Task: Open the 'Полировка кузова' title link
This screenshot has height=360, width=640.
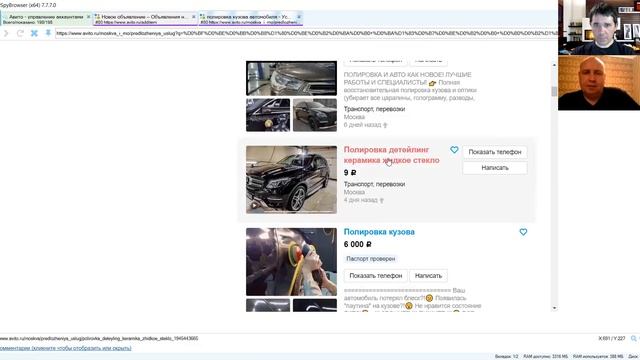Action: [x=379, y=232]
